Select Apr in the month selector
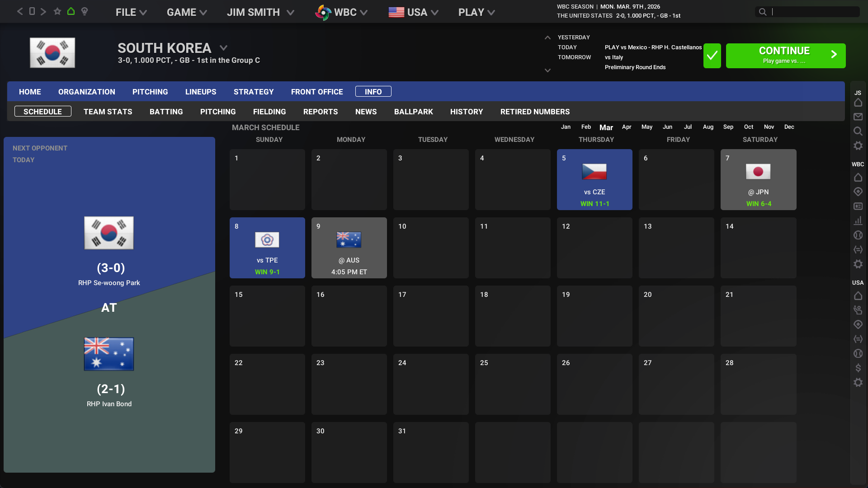 [x=626, y=127]
